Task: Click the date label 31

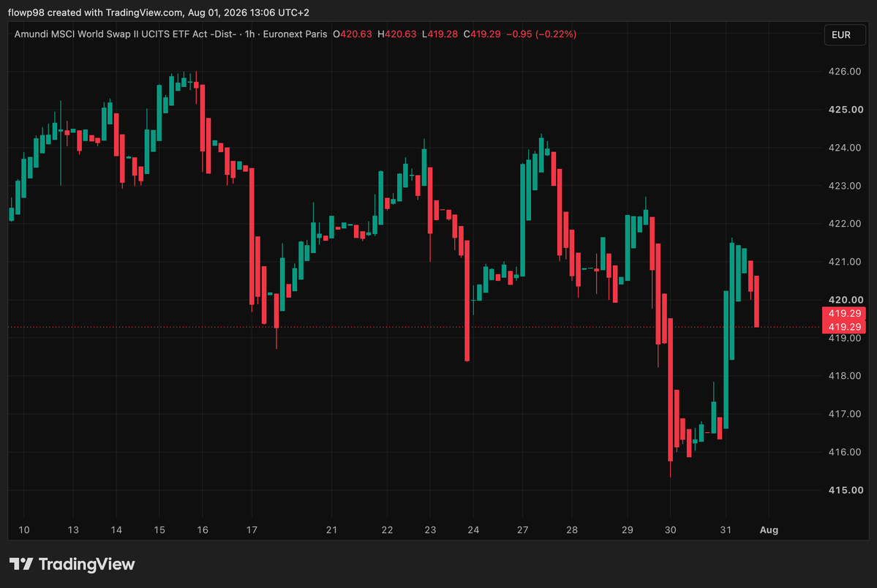Action: coord(726,529)
